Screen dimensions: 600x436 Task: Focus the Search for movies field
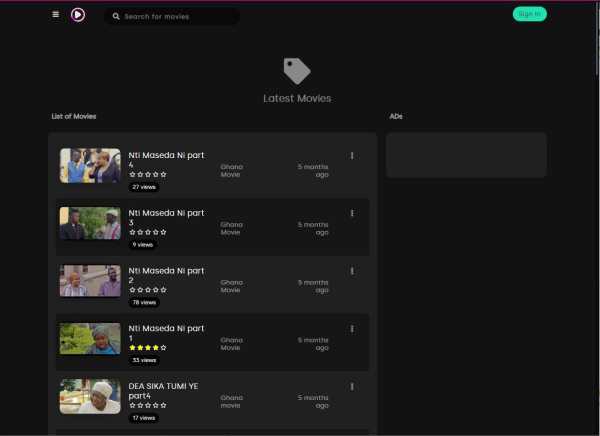pos(172,16)
